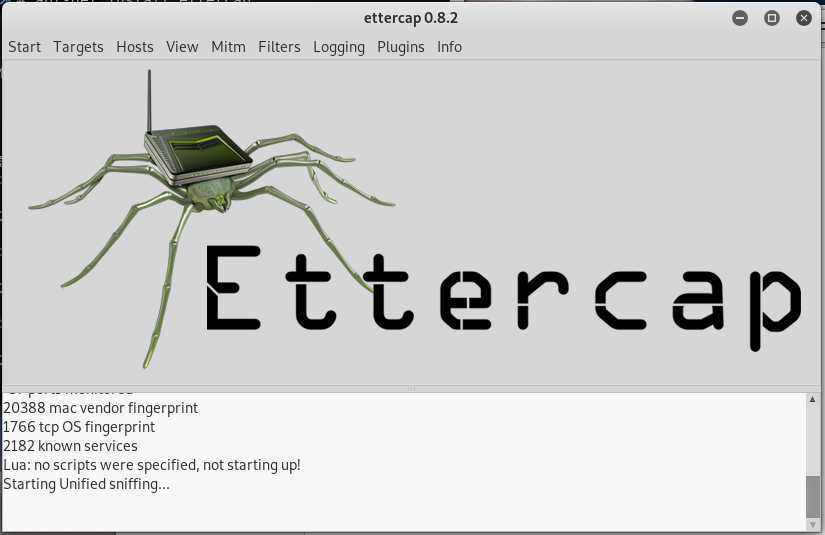This screenshot has height=535, width=825.
Task: Click the Ettercap spider router logo
Action: tap(210, 218)
